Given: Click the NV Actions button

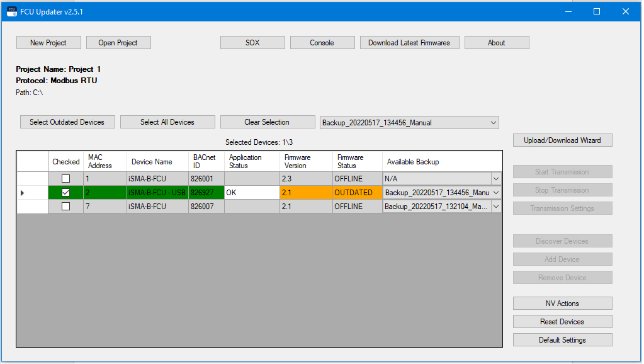Looking at the screenshot, I should click(x=562, y=304).
